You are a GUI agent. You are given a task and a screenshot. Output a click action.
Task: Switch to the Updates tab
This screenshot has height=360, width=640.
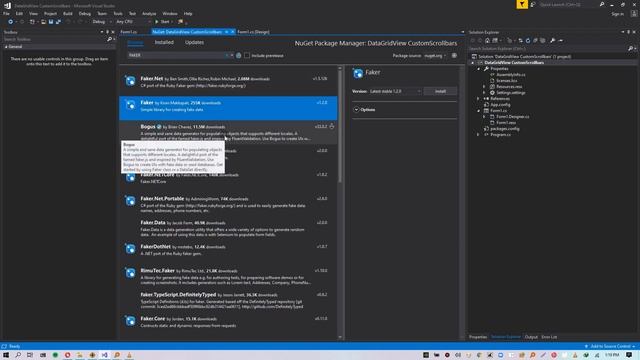tap(194, 42)
